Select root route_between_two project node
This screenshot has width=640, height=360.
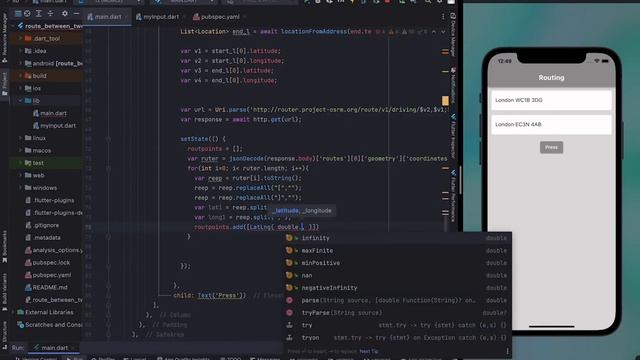pyautogui.click(x=50, y=26)
